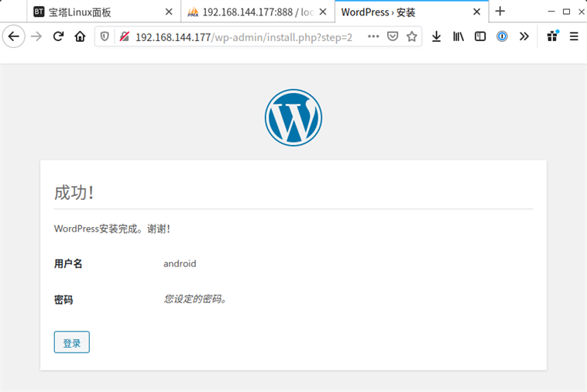Open a new browser tab
Viewport: 587px width, 392px height.
(500, 12)
